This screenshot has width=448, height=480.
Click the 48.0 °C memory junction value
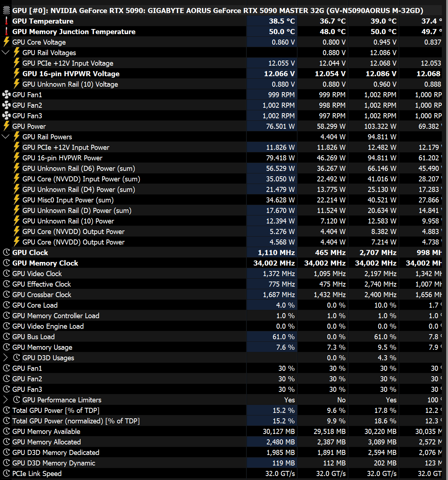tap(333, 32)
